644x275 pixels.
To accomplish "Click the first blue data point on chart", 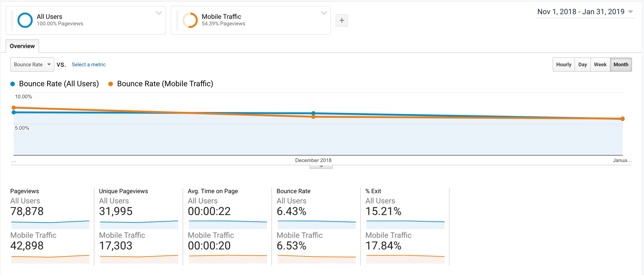I will click(14, 112).
